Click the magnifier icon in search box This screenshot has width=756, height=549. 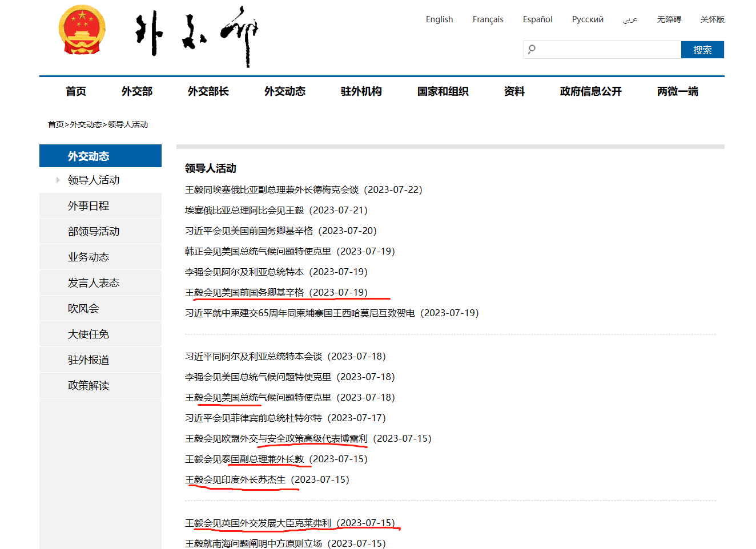[x=532, y=49]
